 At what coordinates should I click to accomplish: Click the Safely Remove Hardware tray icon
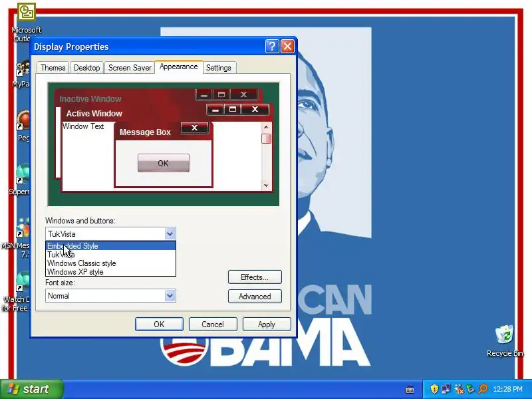[471, 389]
